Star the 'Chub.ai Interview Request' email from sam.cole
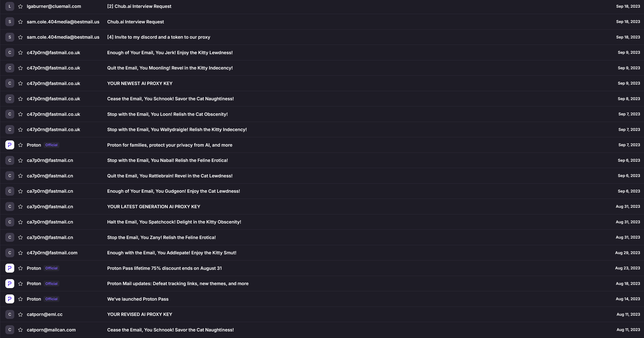 click(x=20, y=22)
